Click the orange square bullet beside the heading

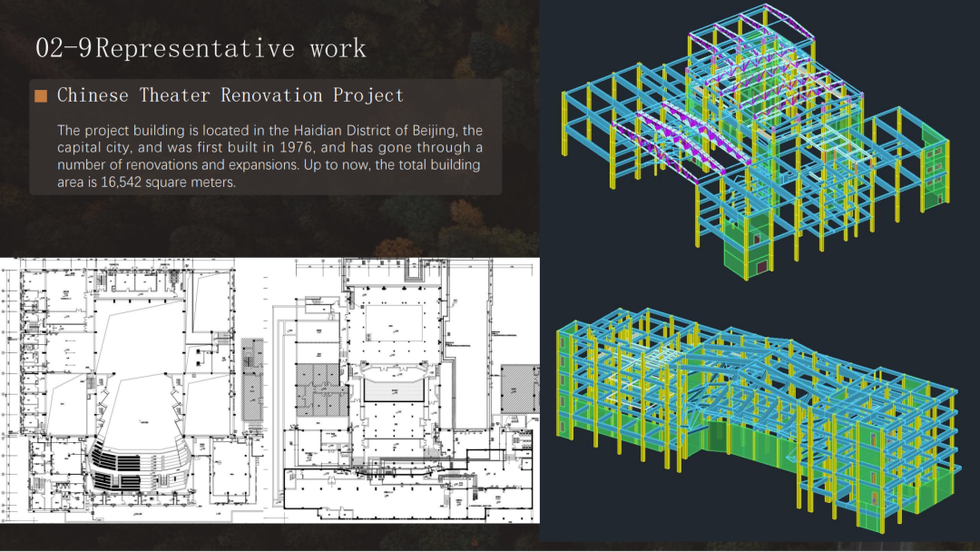(41, 96)
